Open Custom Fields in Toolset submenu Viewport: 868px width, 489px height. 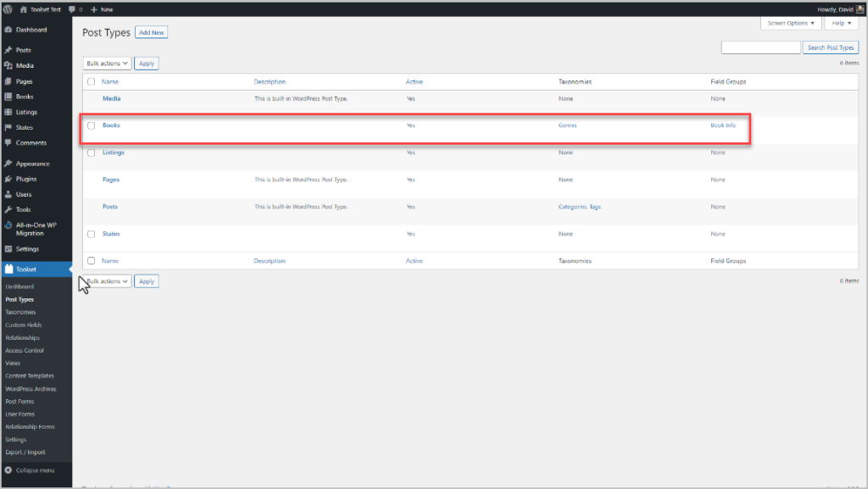click(x=23, y=325)
